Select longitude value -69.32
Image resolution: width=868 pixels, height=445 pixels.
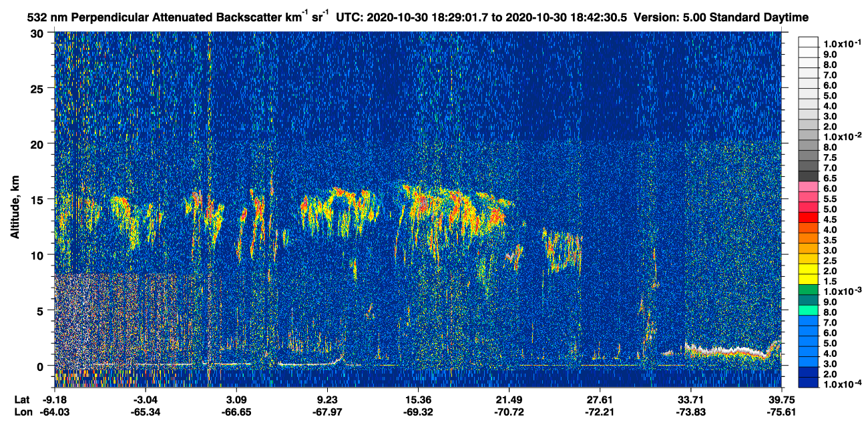(x=418, y=412)
